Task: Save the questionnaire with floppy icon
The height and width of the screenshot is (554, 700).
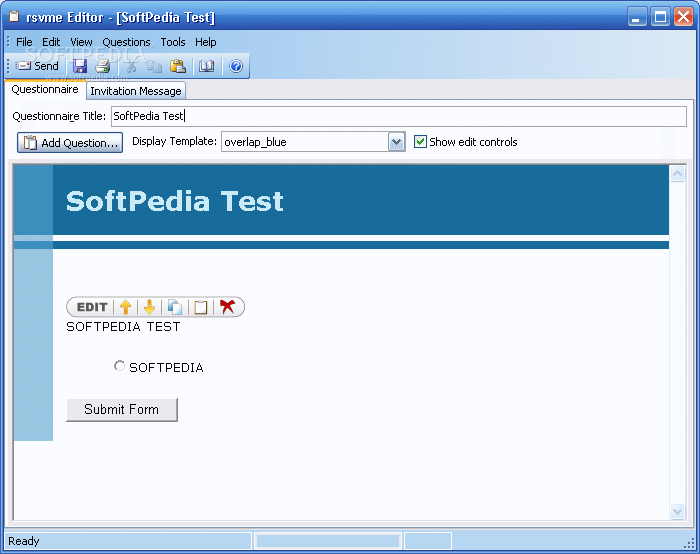Action: [x=80, y=66]
